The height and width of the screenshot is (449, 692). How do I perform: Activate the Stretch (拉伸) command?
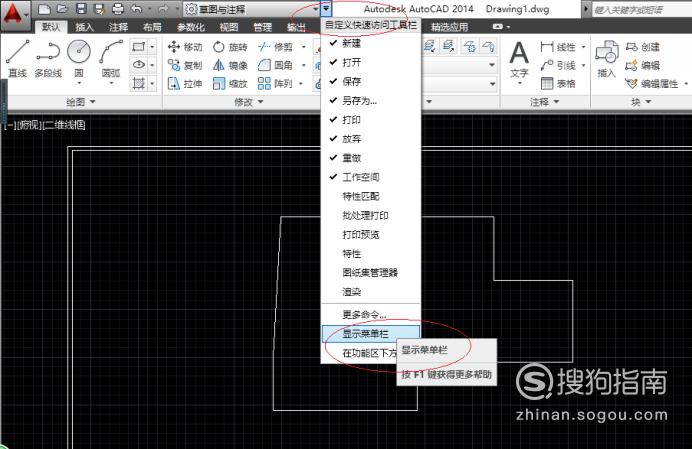click(x=185, y=83)
